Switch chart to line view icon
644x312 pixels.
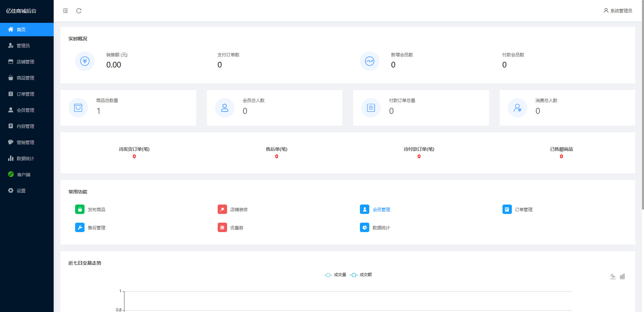click(613, 276)
